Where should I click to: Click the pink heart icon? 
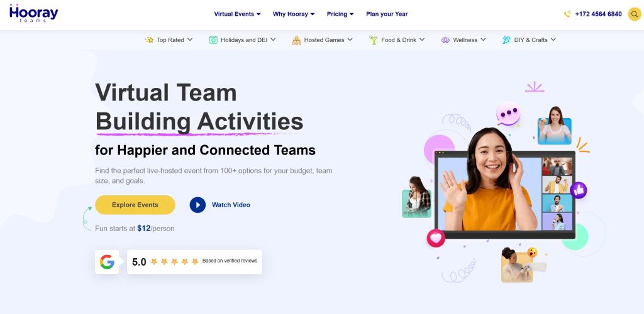pyautogui.click(x=436, y=238)
